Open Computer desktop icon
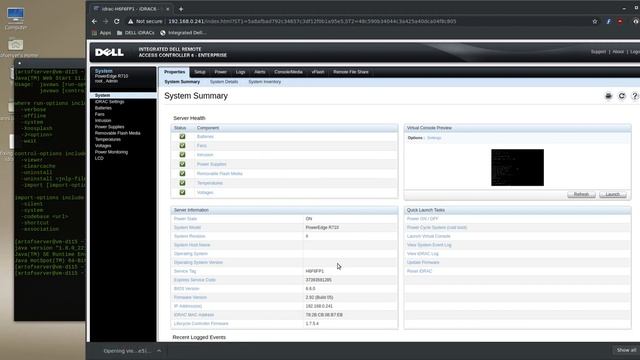The image size is (640, 360). point(16,19)
